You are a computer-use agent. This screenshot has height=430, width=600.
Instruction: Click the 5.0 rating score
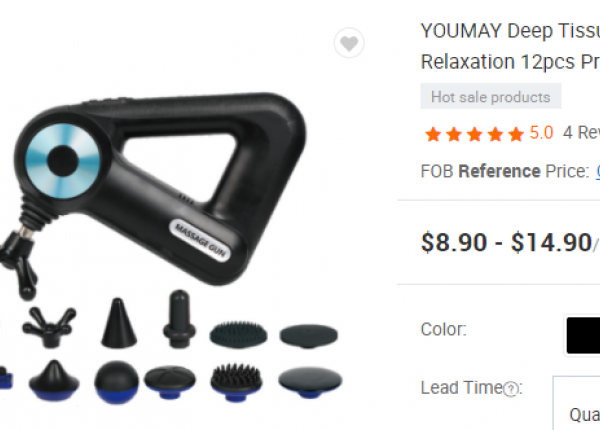[x=541, y=133]
